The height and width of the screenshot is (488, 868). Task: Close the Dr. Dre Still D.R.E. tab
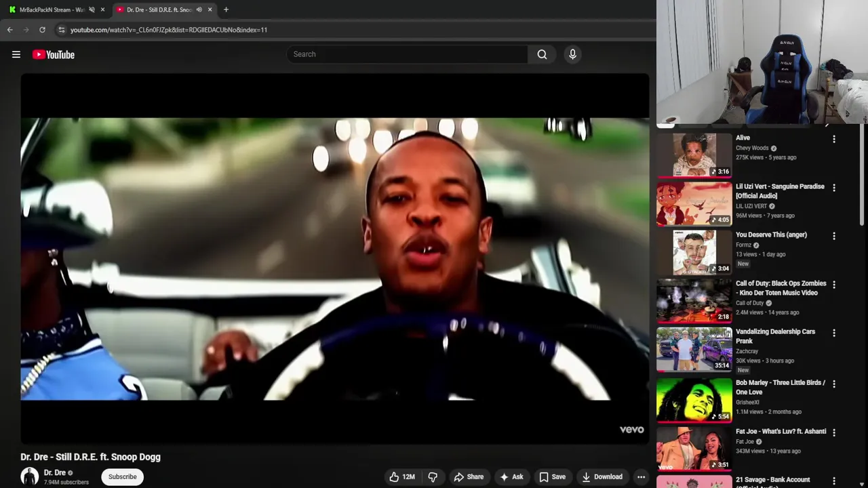210,9
